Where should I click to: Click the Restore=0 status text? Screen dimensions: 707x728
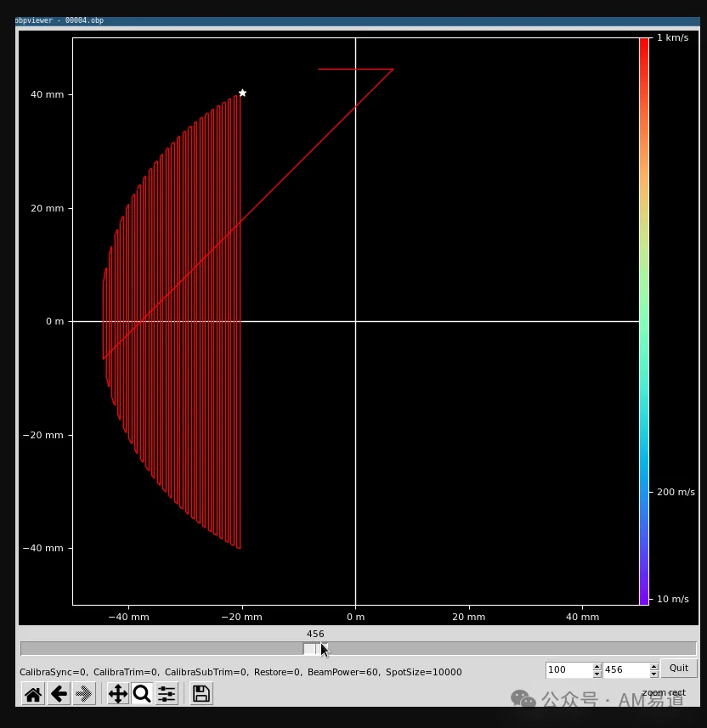[x=277, y=672]
